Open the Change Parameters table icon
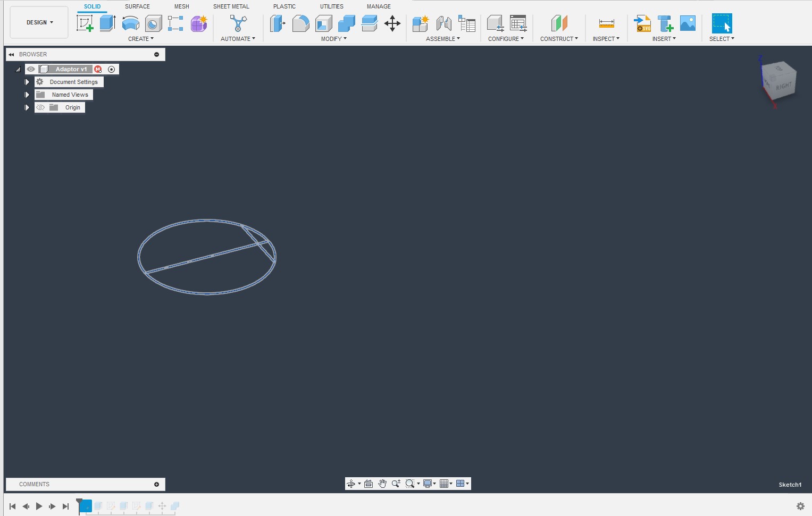Viewport: 812px width, 516px height. click(x=518, y=23)
